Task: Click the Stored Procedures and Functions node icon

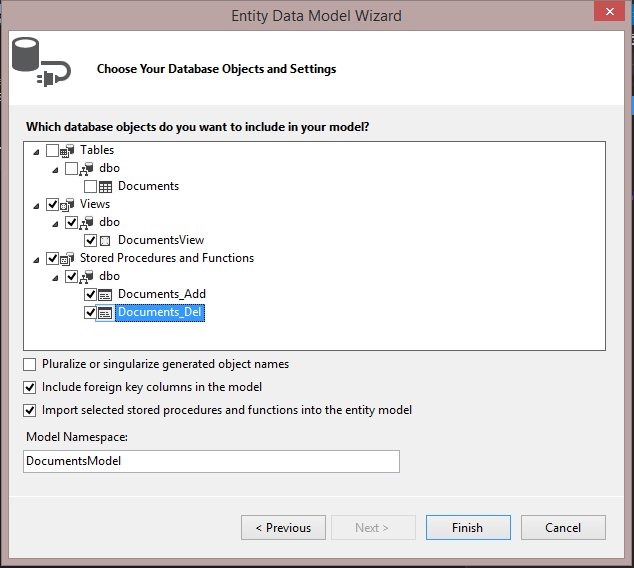Action: coord(68,258)
